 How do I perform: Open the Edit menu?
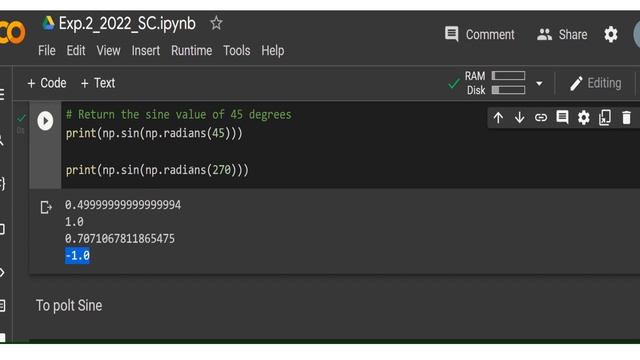tap(76, 51)
